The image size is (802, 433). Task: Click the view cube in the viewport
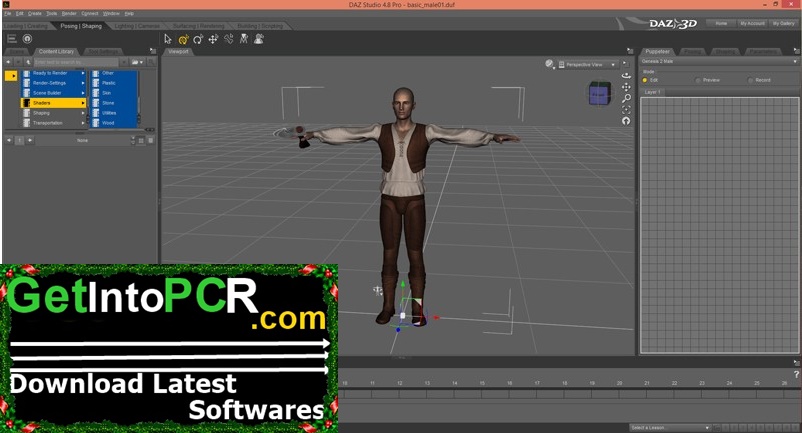pos(598,94)
